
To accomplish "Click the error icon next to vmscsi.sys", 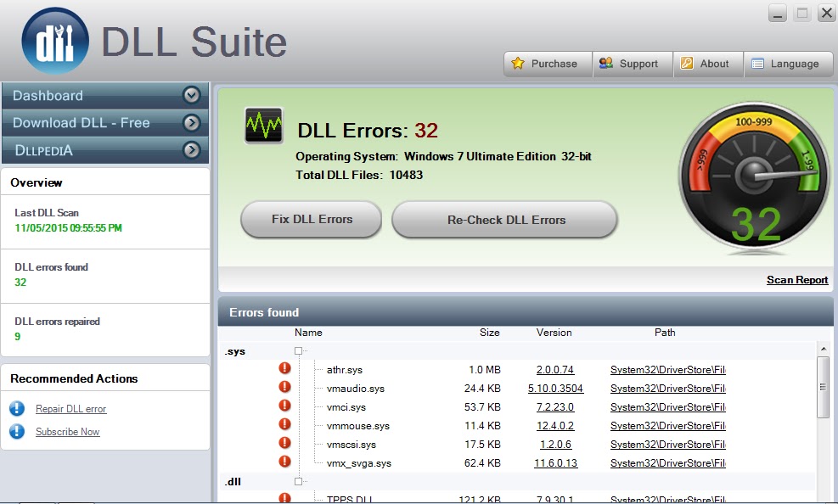I will [x=285, y=443].
